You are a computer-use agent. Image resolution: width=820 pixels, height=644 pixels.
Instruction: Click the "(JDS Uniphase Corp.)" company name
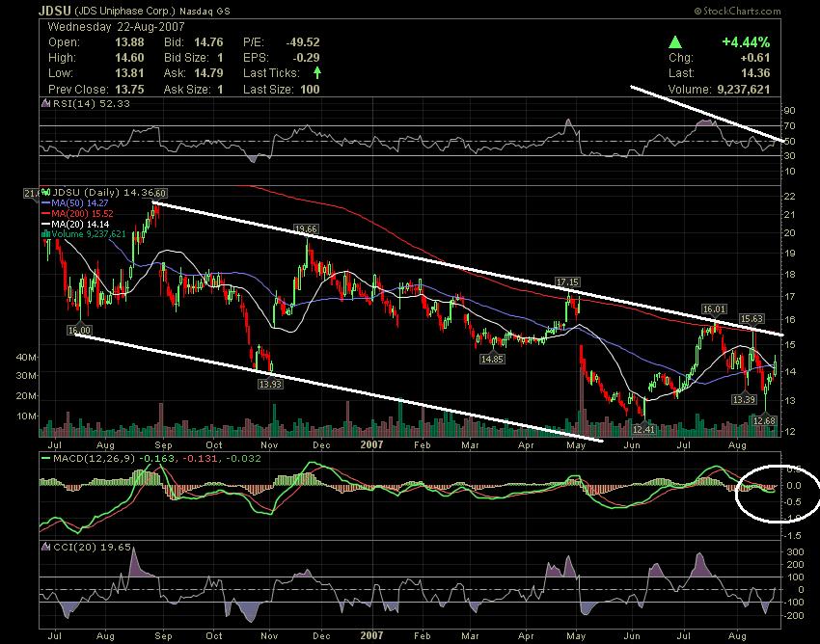coord(125,11)
